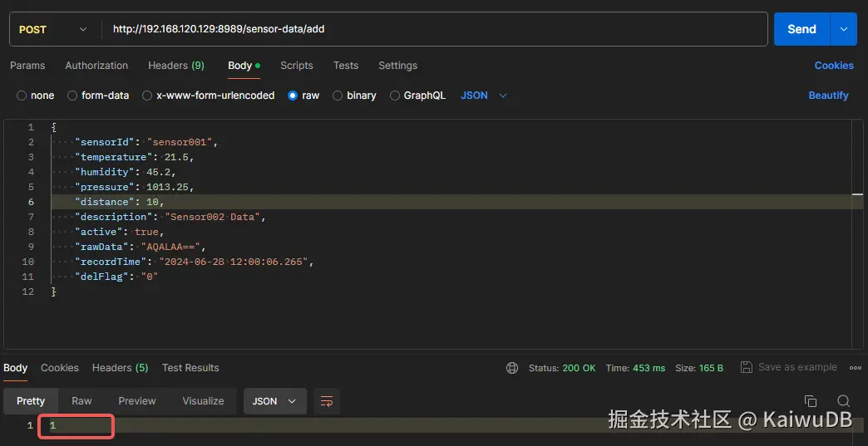This screenshot has height=446, width=868.
Task: Click the Send button
Action: [x=801, y=29]
